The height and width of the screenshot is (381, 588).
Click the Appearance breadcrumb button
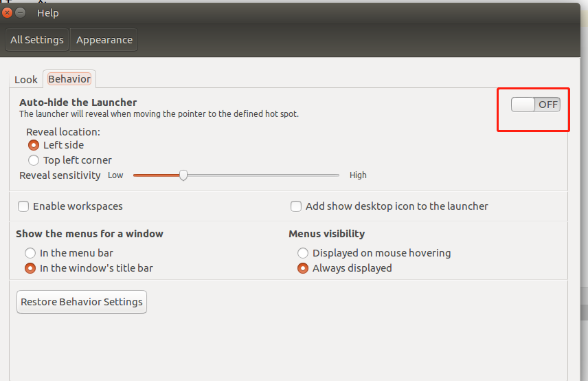coord(104,40)
